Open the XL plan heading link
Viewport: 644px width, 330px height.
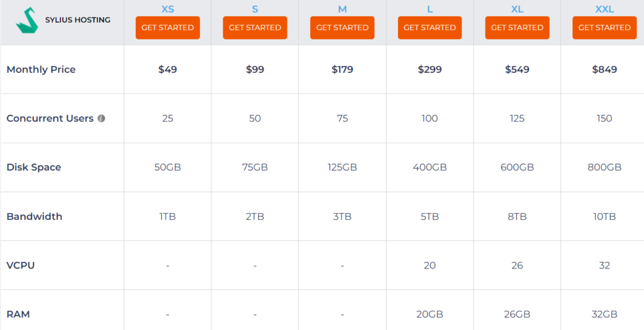(517, 9)
